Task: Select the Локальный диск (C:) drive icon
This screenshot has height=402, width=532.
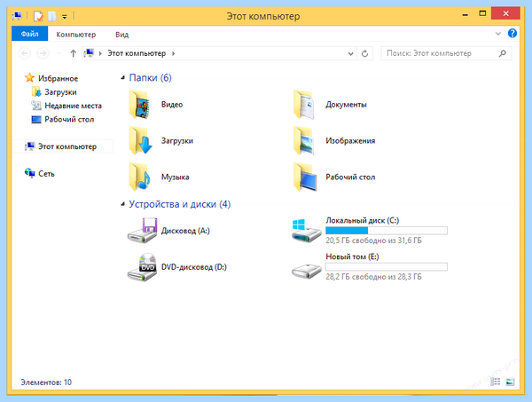Action: pyautogui.click(x=306, y=230)
